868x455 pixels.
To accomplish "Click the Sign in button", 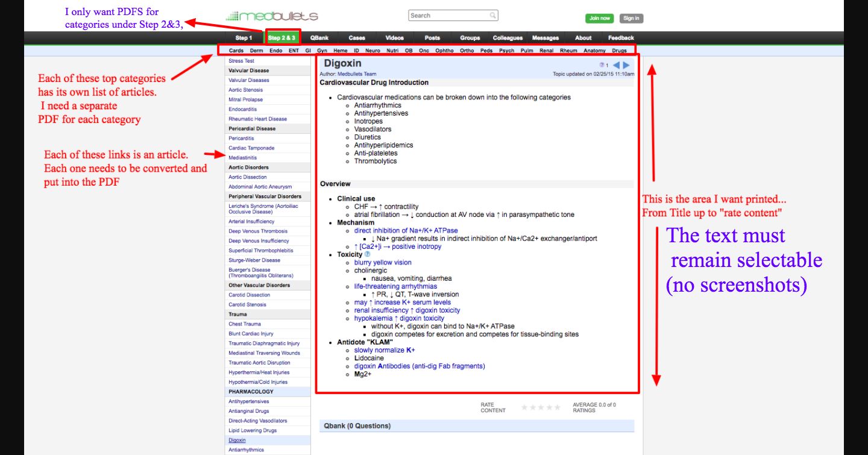I will (x=631, y=18).
